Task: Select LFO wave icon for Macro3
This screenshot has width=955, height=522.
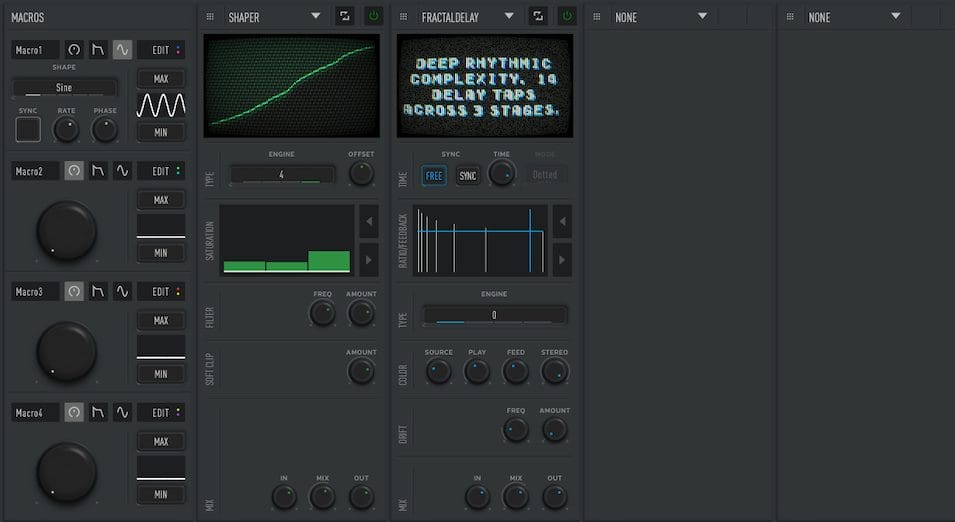Action: (122, 291)
